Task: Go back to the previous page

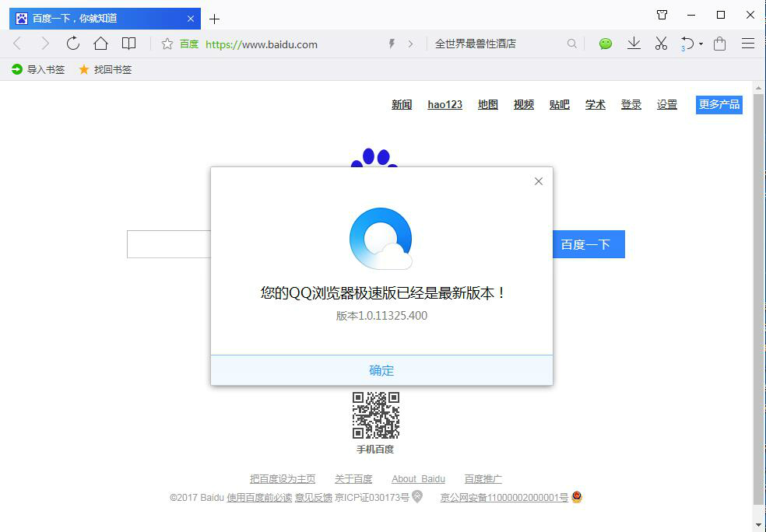Action: click(17, 44)
